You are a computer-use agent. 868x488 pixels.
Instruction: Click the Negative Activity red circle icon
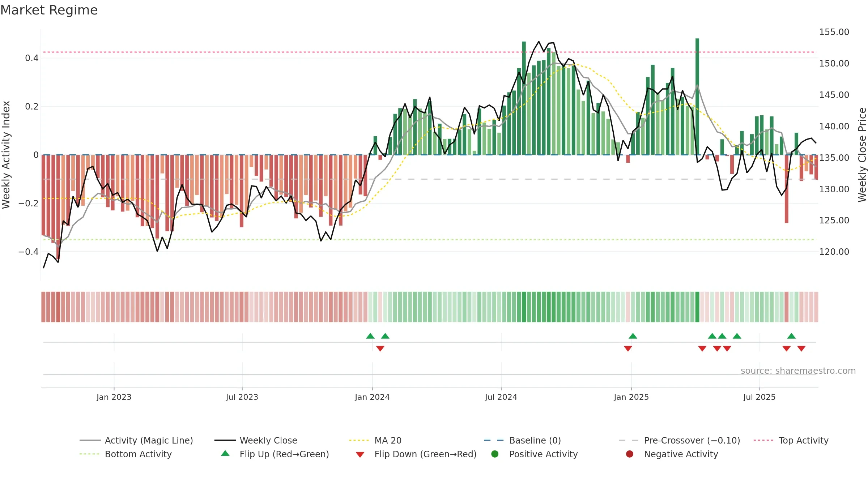[630, 454]
